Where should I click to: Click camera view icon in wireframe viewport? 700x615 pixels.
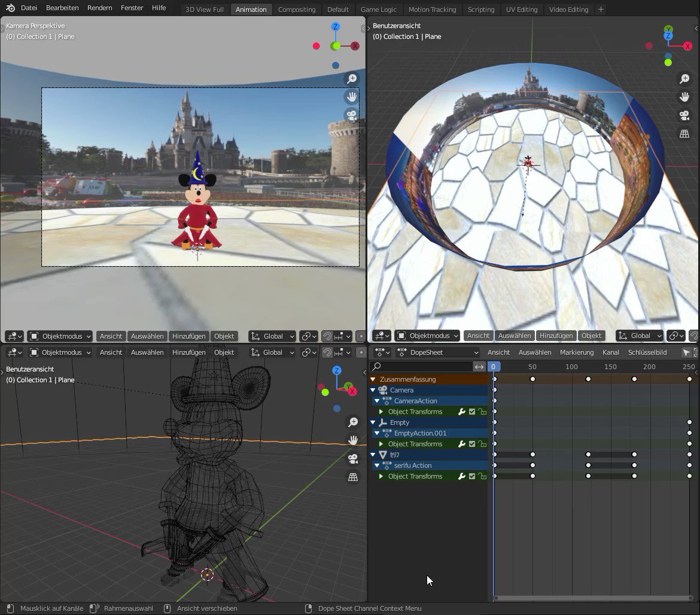[x=353, y=459]
